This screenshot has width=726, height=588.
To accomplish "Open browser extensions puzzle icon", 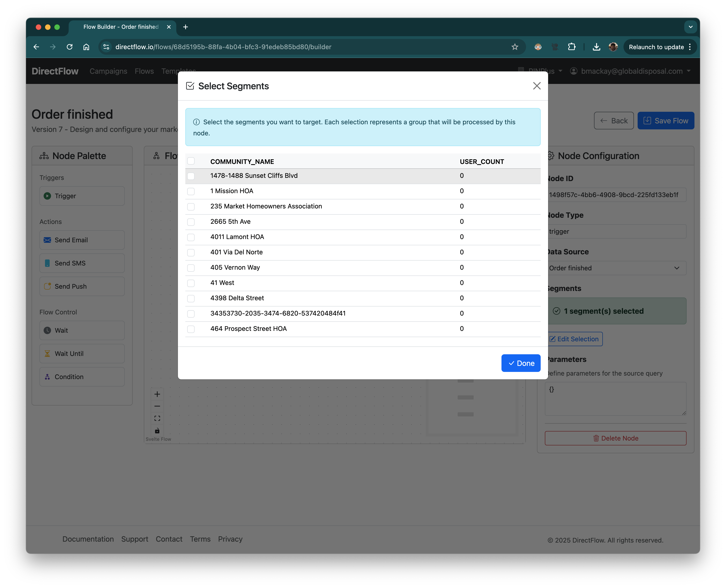I will coord(572,47).
